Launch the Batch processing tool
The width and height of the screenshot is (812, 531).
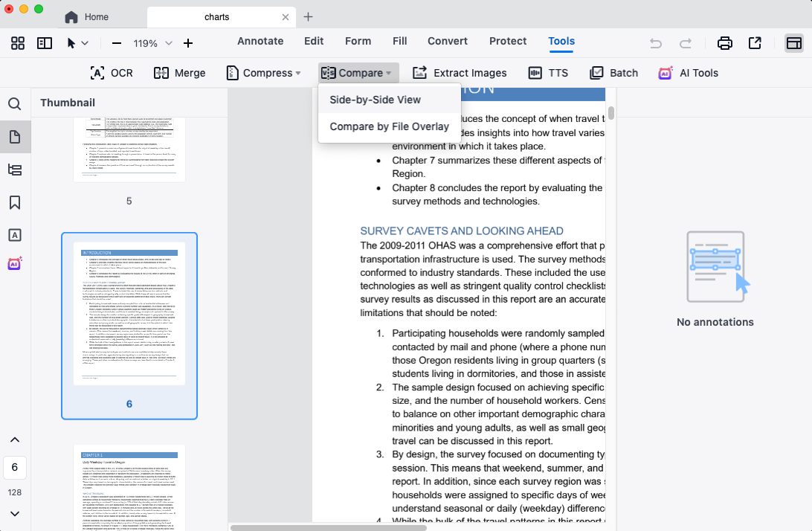pos(613,73)
